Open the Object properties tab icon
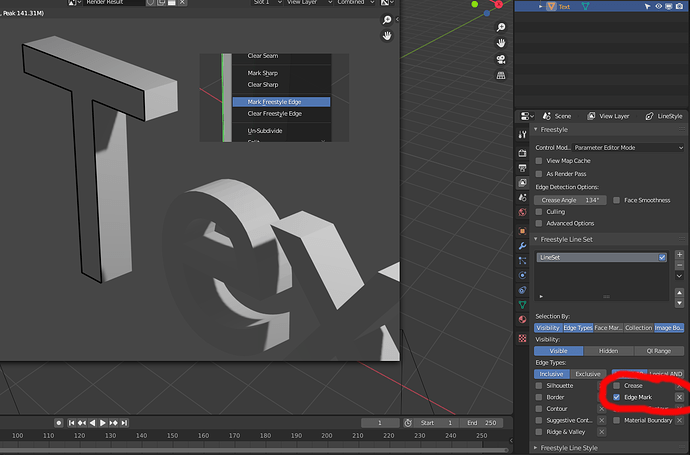Image resolution: width=690 pixels, height=455 pixels. pos(522,231)
